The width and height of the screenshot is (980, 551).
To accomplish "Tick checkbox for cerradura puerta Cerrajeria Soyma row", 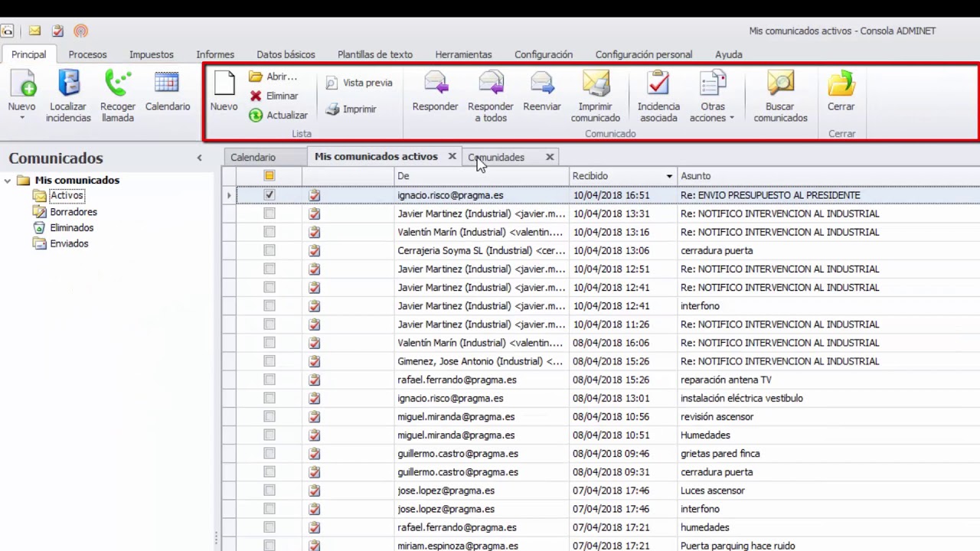I will [269, 250].
